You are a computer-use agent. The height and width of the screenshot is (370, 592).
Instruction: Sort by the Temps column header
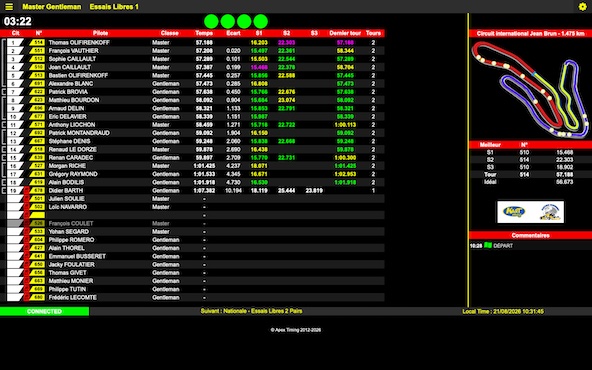tap(204, 33)
